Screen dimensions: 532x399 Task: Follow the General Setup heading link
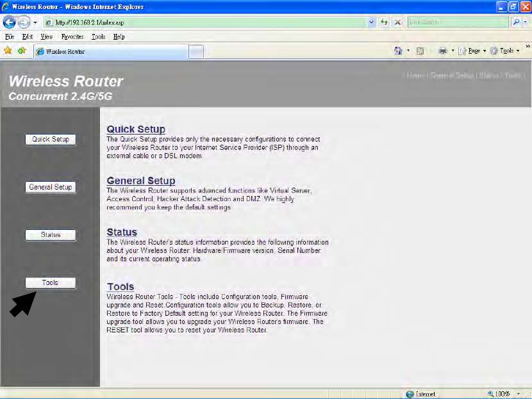pyautogui.click(x=141, y=181)
